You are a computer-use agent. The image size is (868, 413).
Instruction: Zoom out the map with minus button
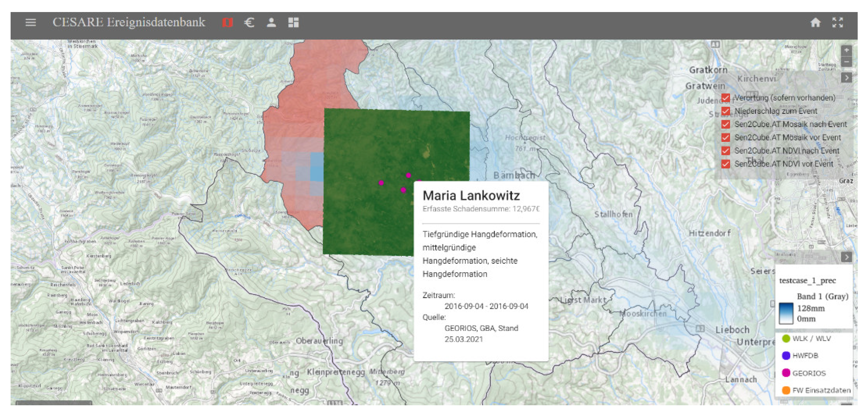(x=846, y=62)
